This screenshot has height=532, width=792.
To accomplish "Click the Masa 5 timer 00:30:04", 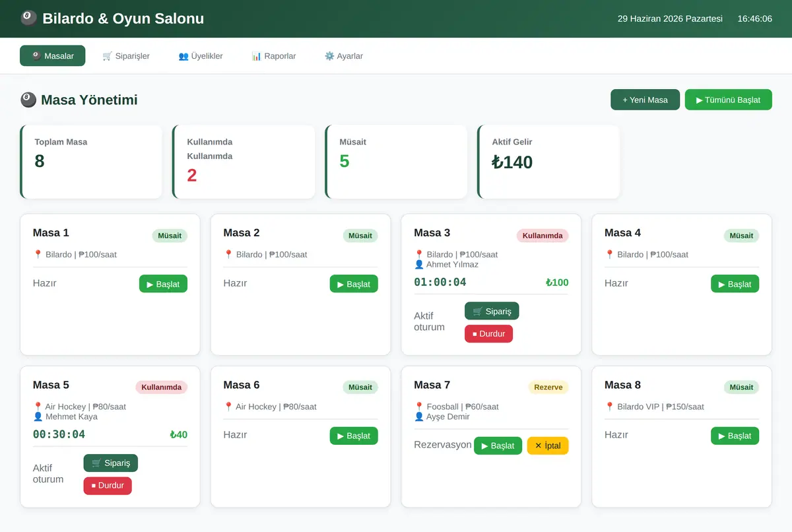I will (59, 434).
